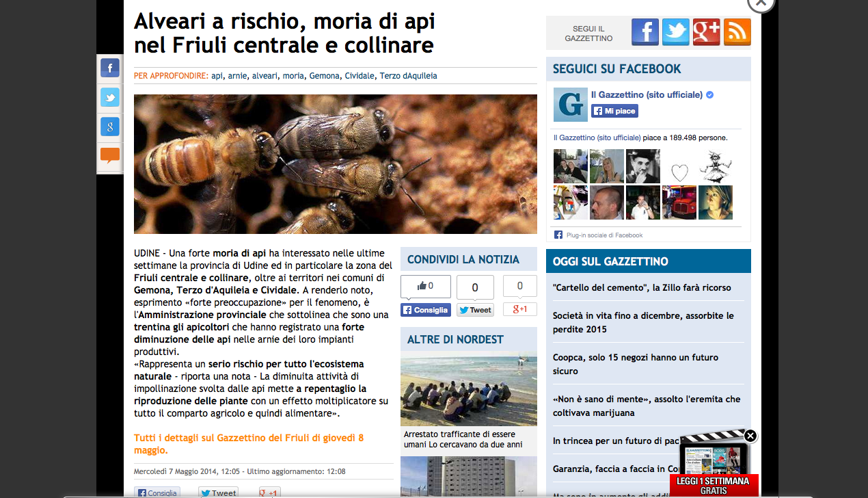The width and height of the screenshot is (868, 498).
Task: Click the tall building photo below the trafficker story
Action: point(469,477)
